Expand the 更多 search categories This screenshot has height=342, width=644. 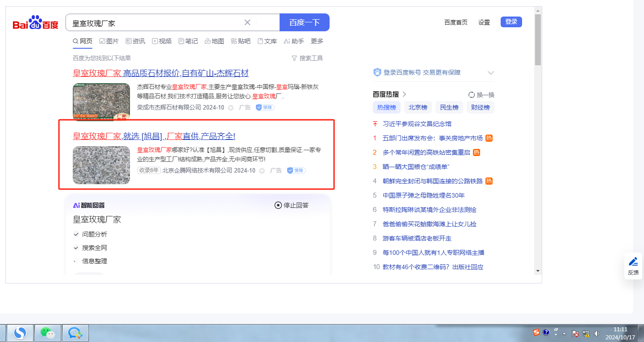pos(317,41)
